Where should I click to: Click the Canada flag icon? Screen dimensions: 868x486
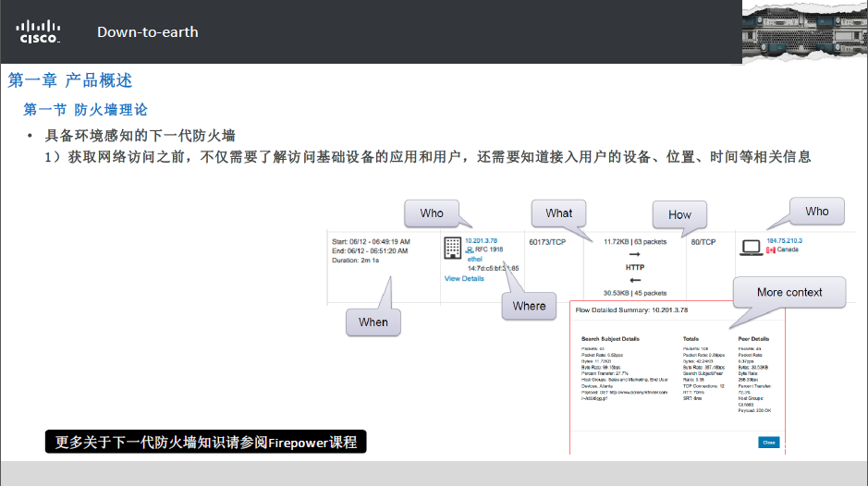771,250
